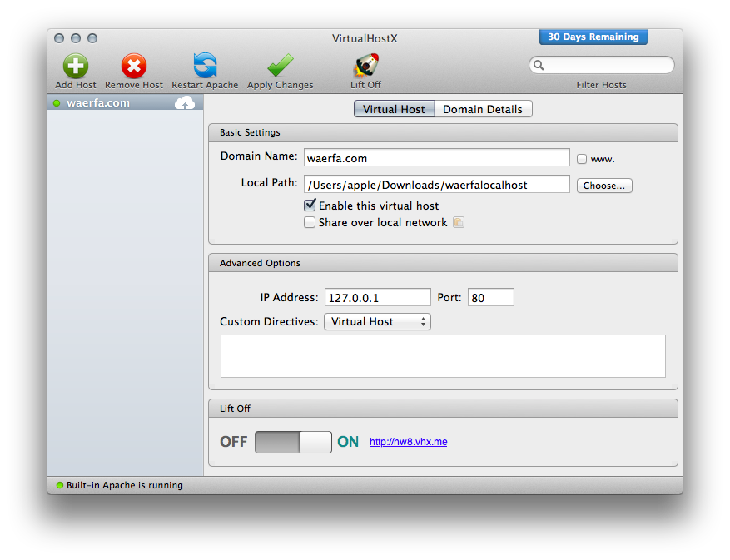Click the Choose... button for Local Path
Viewport: 730px width, 560px height.
604,186
